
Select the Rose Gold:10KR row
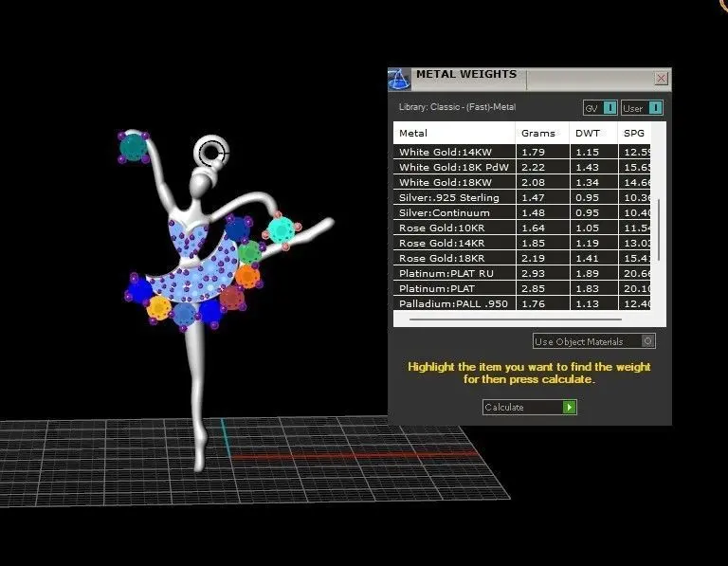coord(522,228)
